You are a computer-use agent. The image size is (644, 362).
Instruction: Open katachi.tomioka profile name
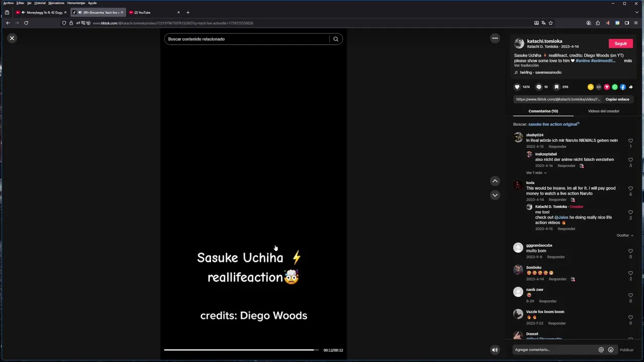(545, 41)
